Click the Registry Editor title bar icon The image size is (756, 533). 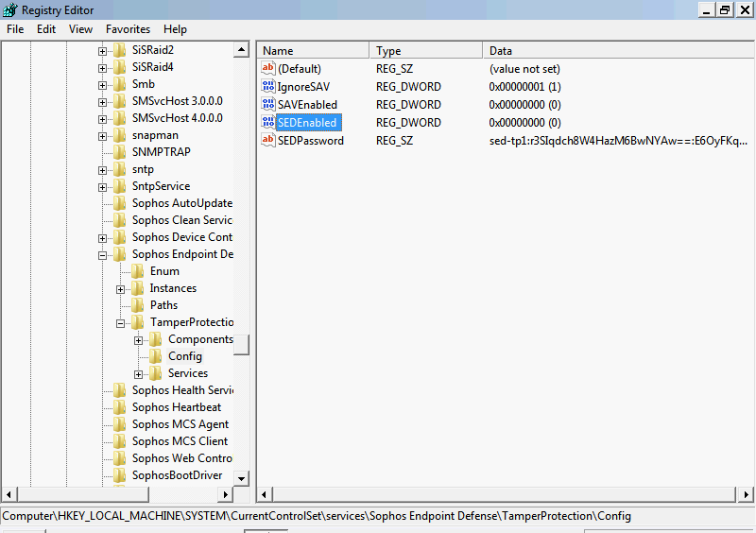point(9,9)
